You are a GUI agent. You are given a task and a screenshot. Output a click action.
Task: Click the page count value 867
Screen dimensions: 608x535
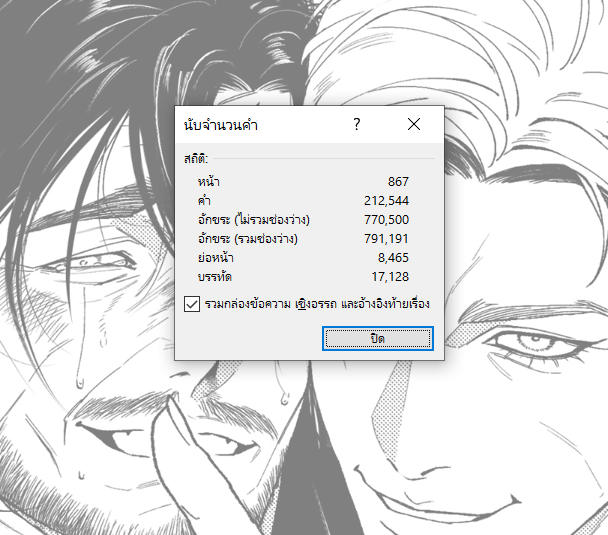click(398, 182)
